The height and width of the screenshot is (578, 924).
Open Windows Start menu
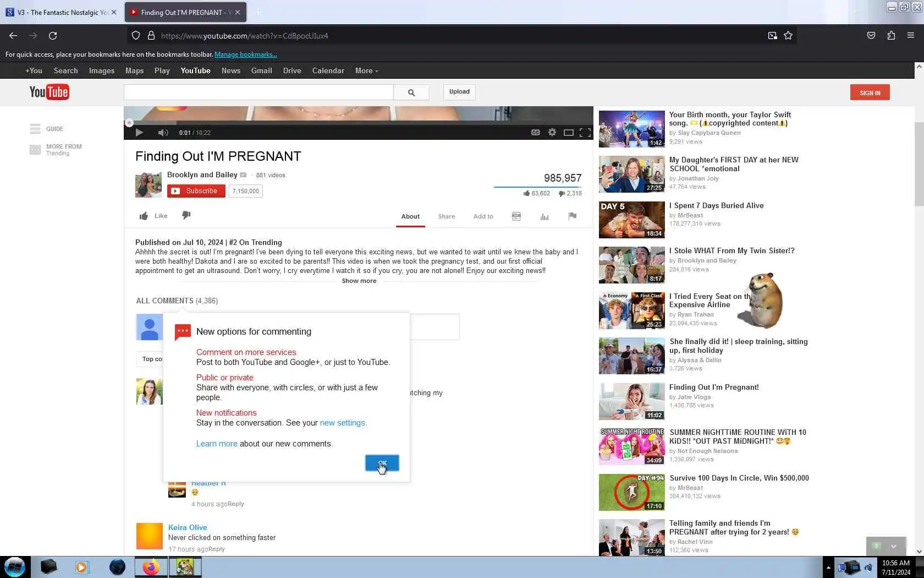pos(15,567)
